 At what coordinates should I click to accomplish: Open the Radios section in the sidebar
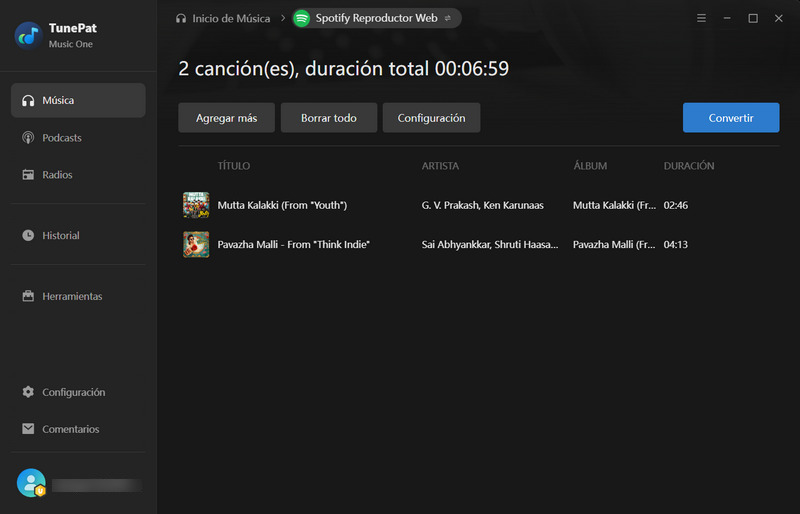coord(78,175)
